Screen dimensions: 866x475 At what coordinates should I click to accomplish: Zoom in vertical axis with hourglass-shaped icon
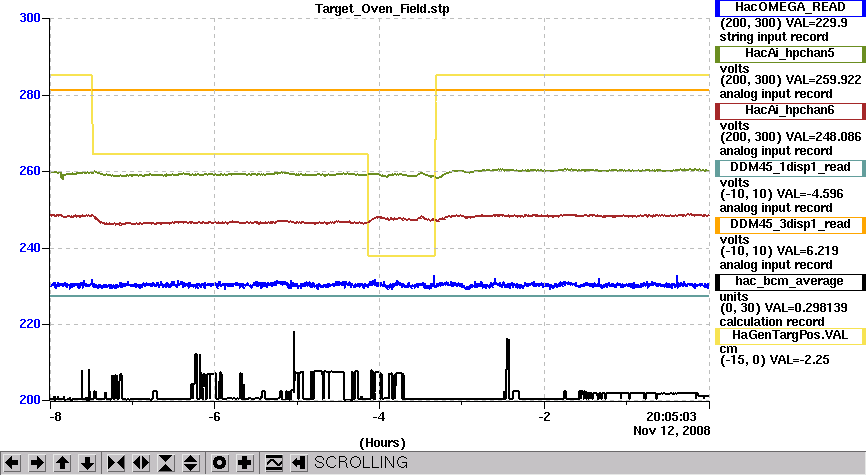coord(166,462)
